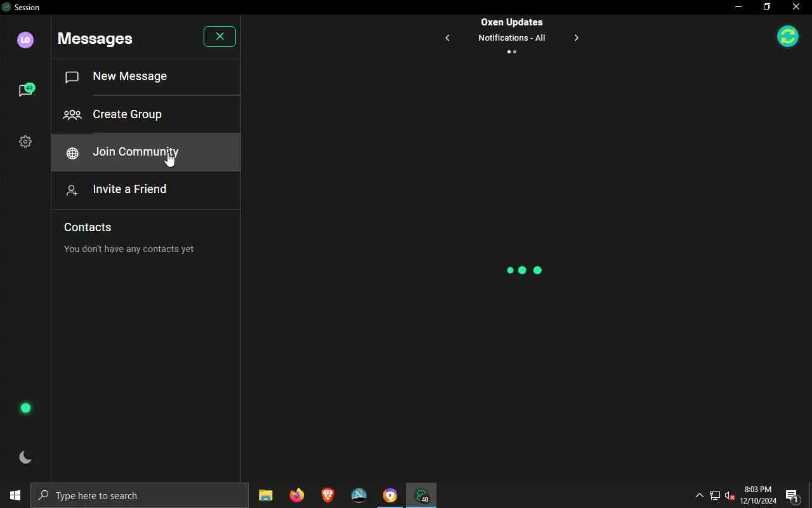Select Invite a Friend
The height and width of the screenshot is (508, 812).
pos(146,189)
